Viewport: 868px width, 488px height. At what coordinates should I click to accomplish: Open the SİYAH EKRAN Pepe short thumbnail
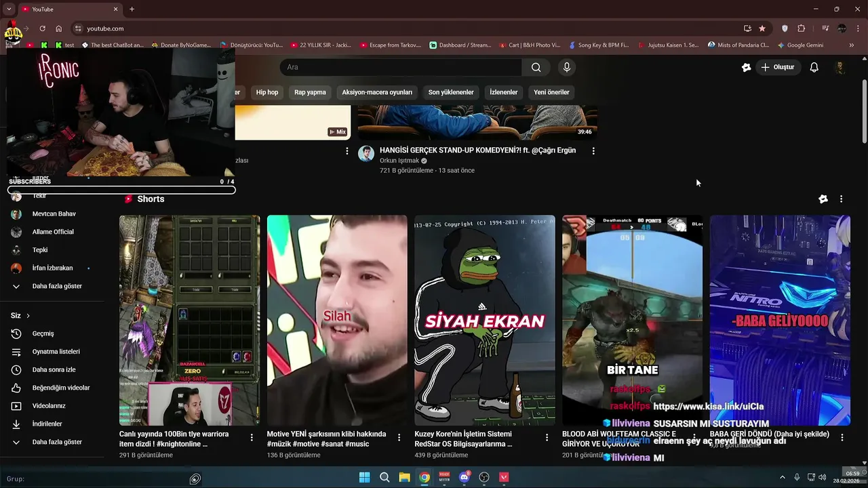point(484,320)
